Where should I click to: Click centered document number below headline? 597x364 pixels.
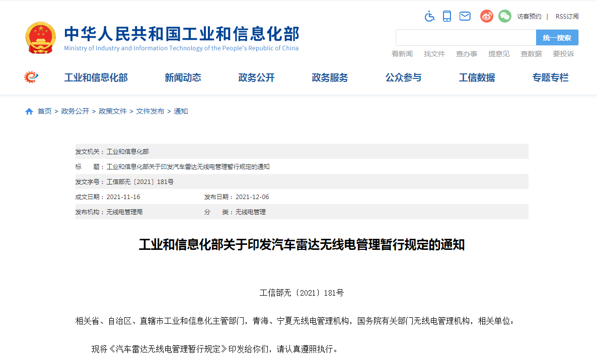tap(302, 293)
